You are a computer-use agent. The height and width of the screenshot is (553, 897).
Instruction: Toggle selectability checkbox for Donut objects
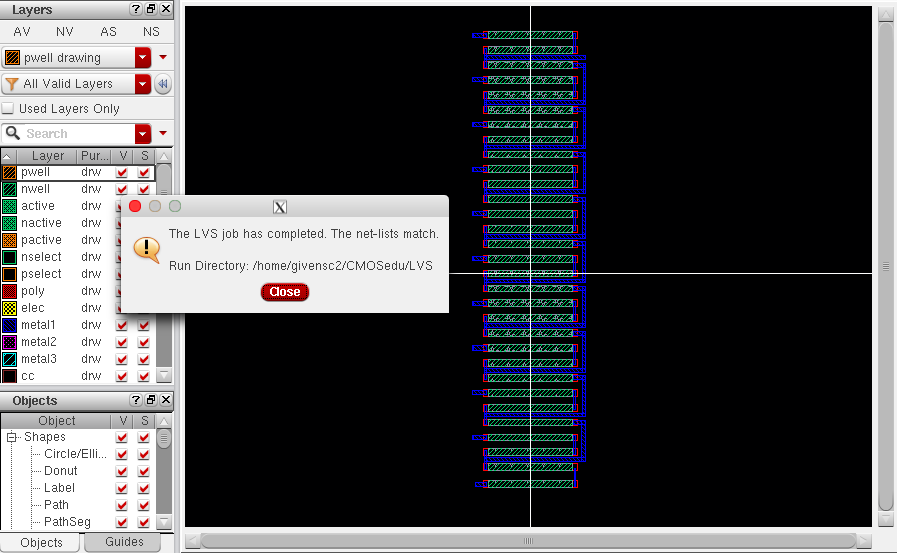[144, 471]
